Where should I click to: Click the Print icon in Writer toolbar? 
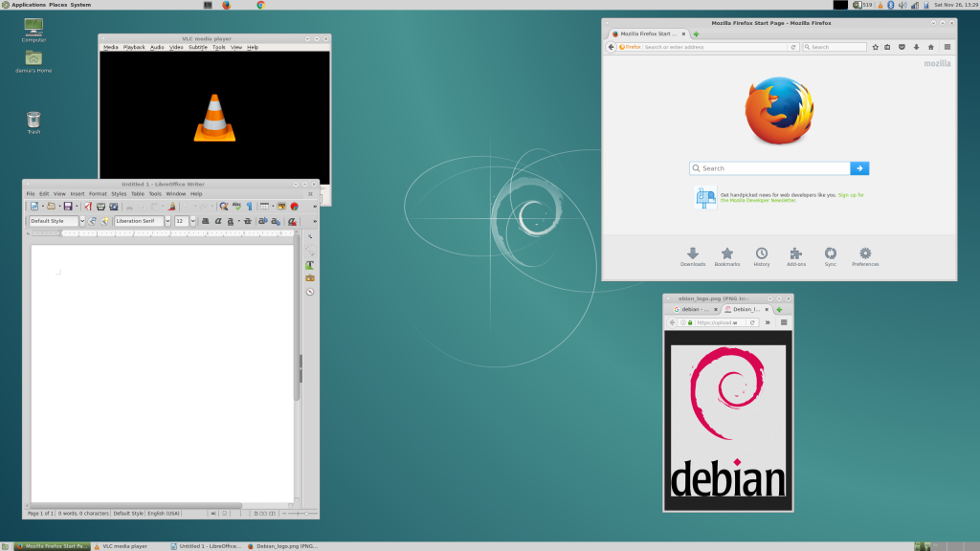pyautogui.click(x=100, y=207)
